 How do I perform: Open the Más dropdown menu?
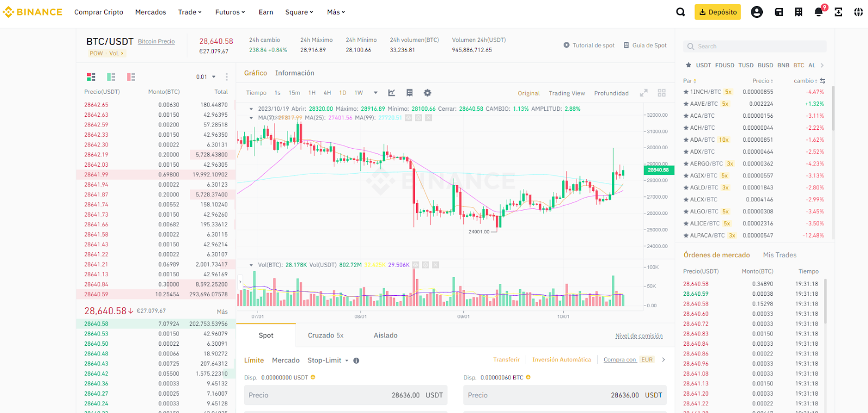pyautogui.click(x=336, y=12)
